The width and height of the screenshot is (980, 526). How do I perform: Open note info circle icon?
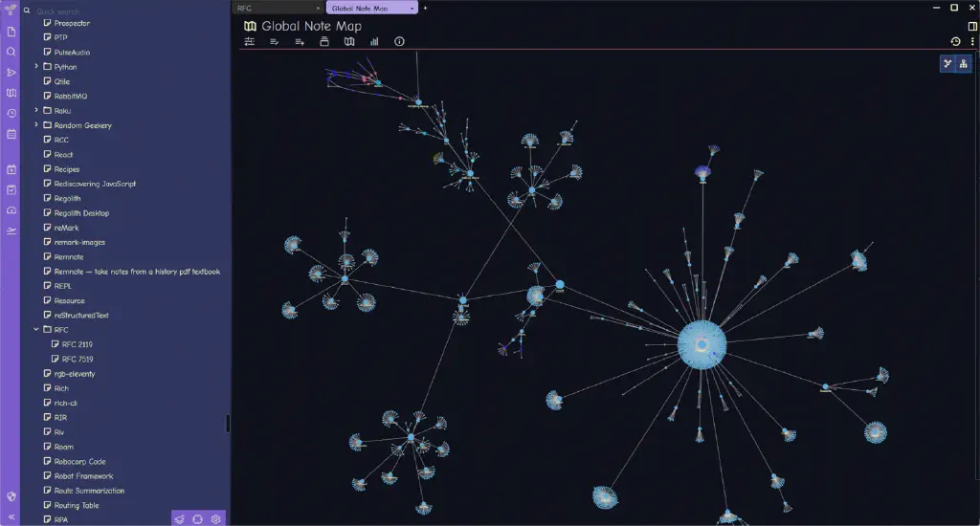coord(399,42)
